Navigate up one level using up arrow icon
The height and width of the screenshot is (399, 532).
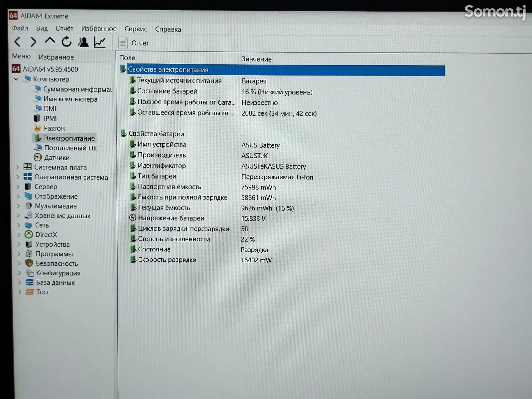tap(50, 41)
